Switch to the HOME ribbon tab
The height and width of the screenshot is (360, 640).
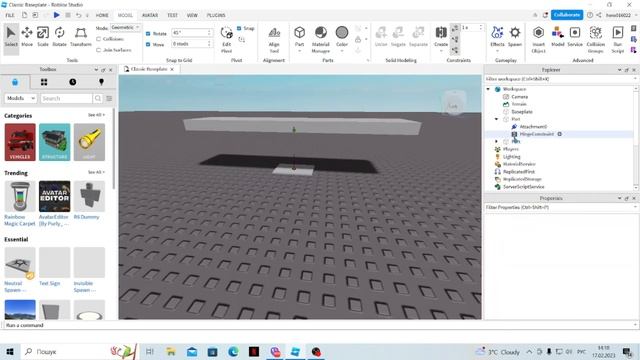click(x=102, y=15)
